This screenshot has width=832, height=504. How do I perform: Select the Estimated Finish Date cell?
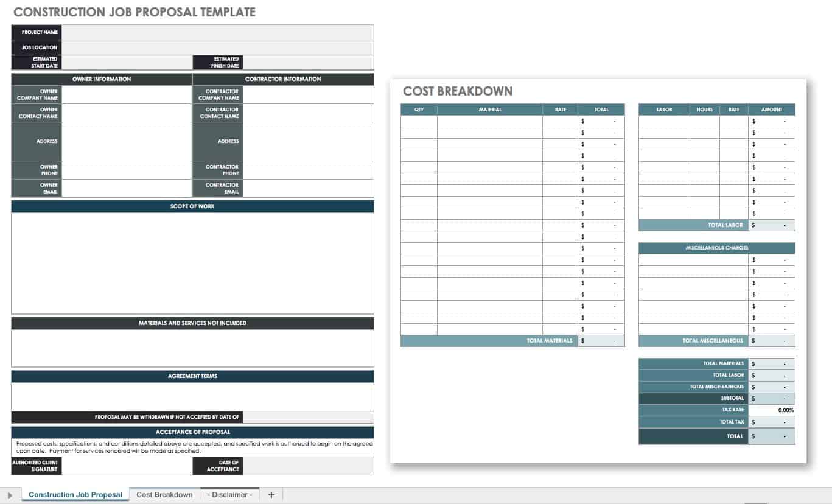click(308, 63)
